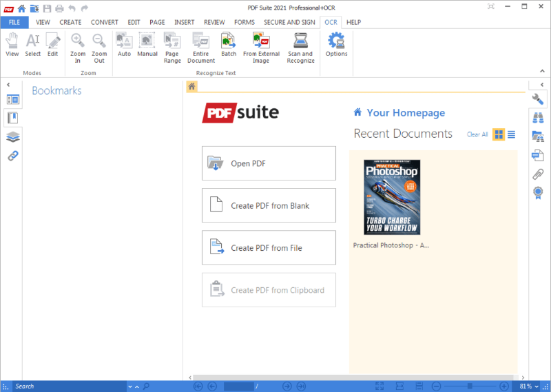
Task: Open OCR Options gear
Action: [336, 45]
